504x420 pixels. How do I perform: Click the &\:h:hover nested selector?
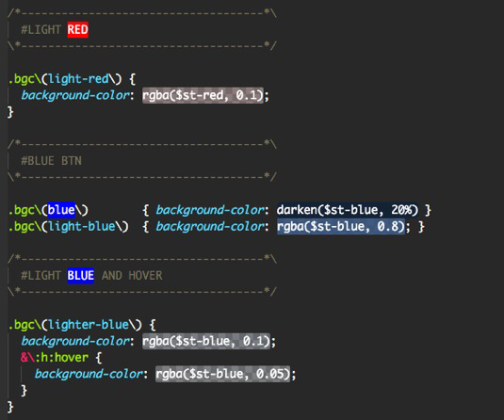point(55,357)
